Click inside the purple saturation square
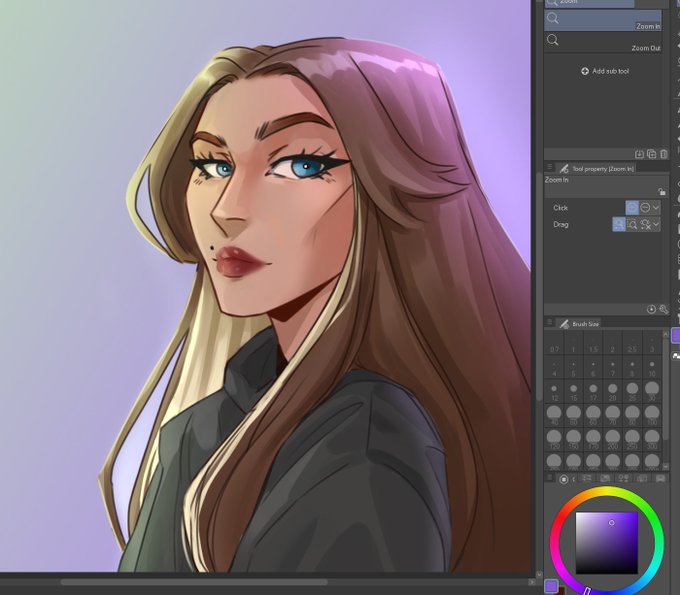Image resolution: width=680 pixels, height=595 pixels. point(607,543)
